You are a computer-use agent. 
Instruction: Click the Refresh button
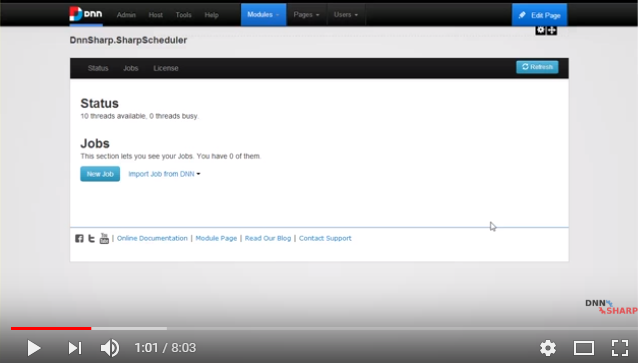coord(537,67)
